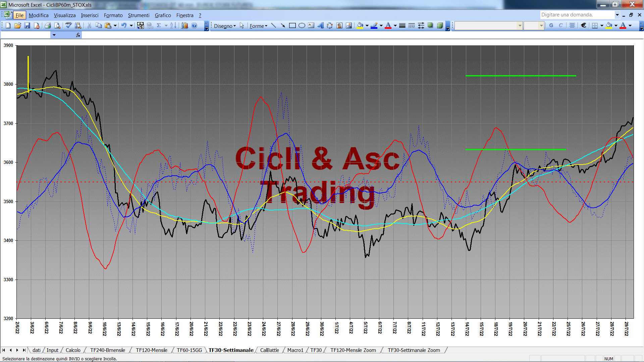This screenshot has width=644, height=362.
Task: Click the Sort Ascending icon
Action: [173, 25]
